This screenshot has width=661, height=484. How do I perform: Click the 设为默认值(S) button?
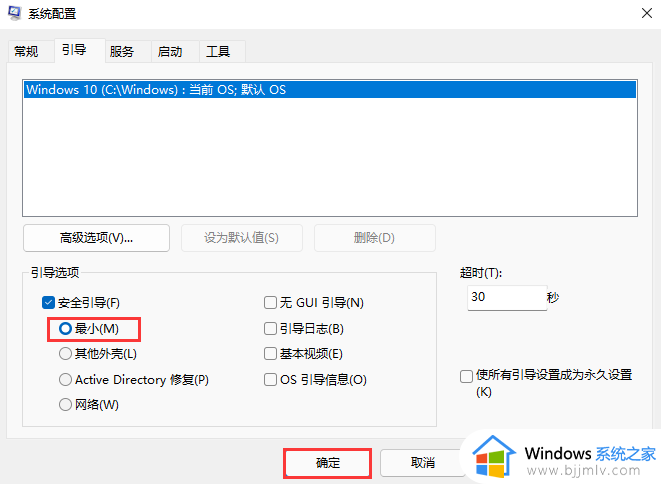point(242,238)
